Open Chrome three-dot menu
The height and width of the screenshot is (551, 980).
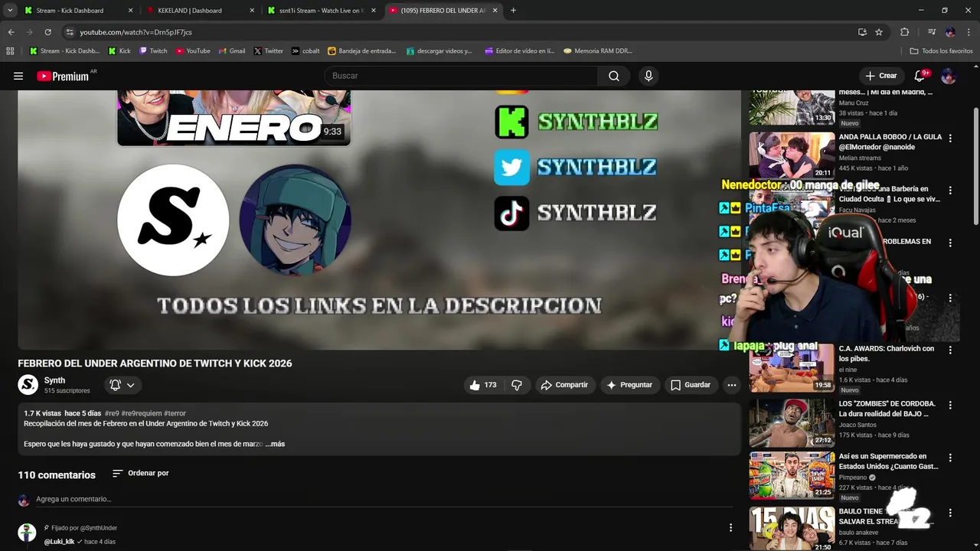pos(969,32)
